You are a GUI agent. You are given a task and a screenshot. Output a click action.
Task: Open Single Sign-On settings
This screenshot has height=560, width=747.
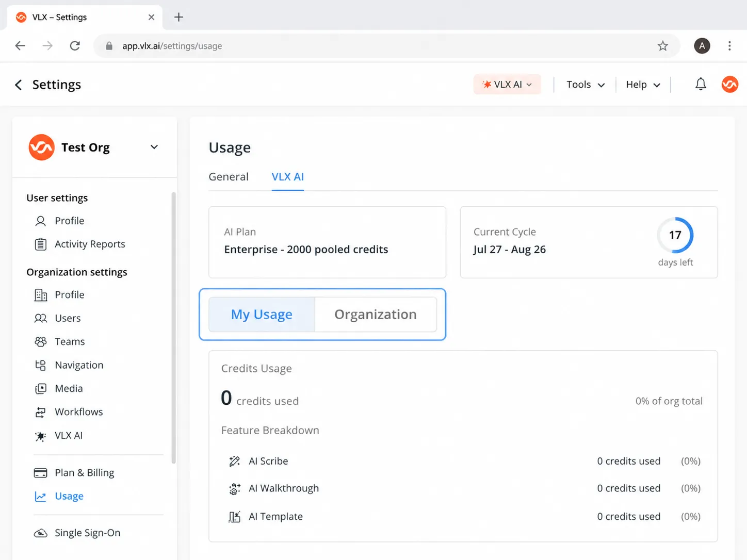(x=88, y=533)
